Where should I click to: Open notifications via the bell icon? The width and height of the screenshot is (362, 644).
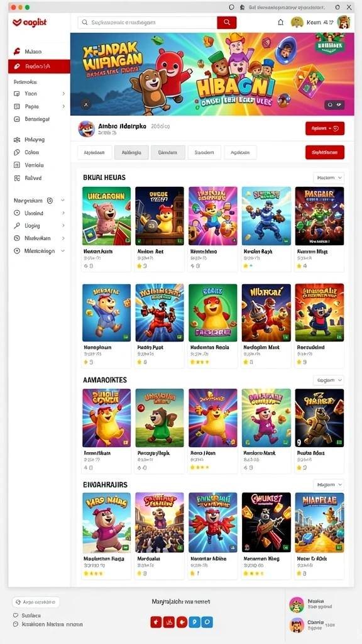click(x=281, y=23)
